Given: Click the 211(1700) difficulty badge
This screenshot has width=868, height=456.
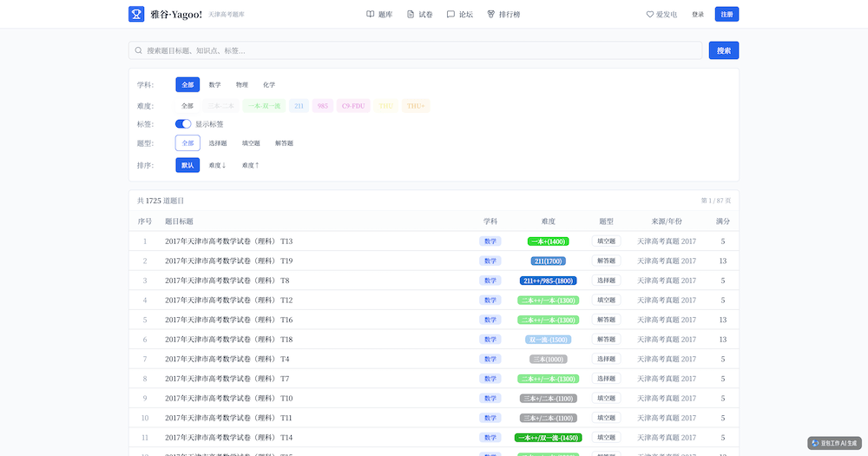Looking at the screenshot, I should [x=548, y=261].
